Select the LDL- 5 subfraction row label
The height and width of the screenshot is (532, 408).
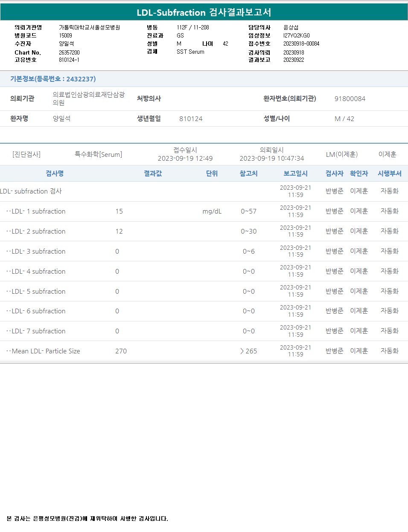point(38,292)
